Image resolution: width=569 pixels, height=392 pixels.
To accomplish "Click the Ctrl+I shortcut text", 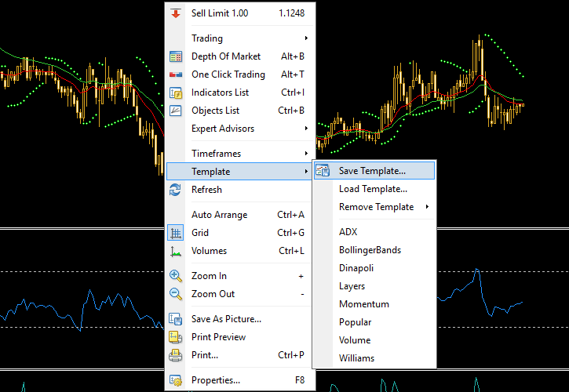I will 293,93.
